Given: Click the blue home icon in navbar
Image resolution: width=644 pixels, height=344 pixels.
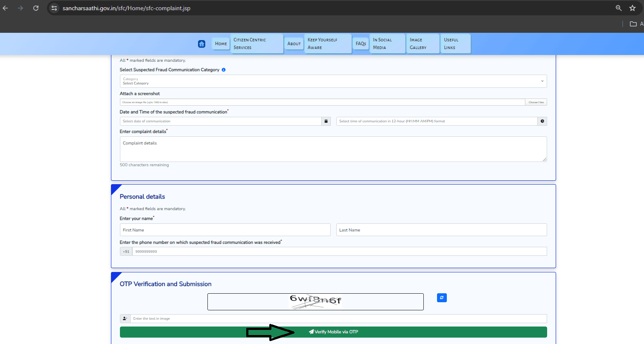Looking at the screenshot, I should pyautogui.click(x=201, y=44).
